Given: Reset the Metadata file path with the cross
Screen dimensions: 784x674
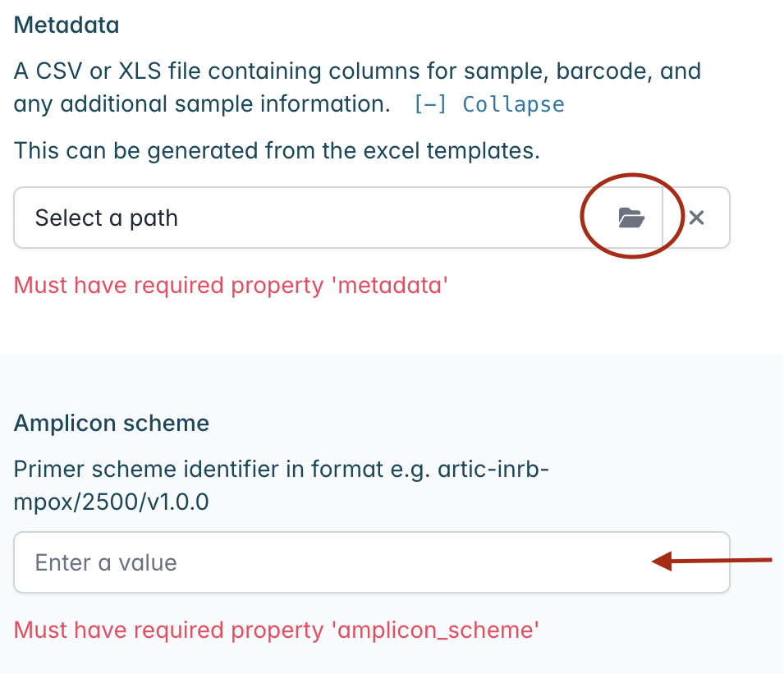Looking at the screenshot, I should coord(696,218).
